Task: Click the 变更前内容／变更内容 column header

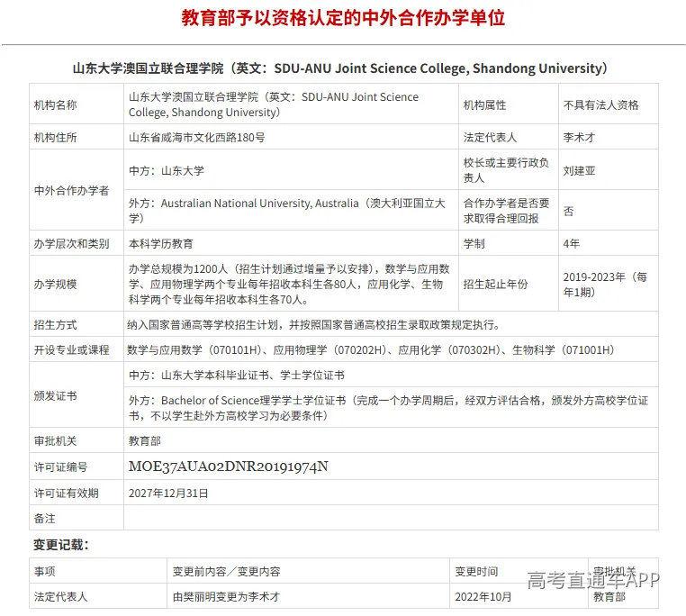Action: (x=308, y=570)
